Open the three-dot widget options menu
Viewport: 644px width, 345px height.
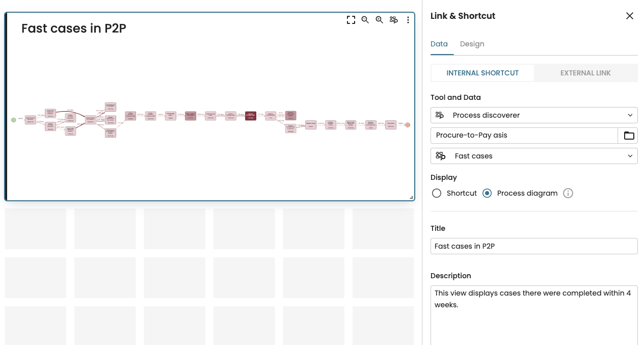coord(408,20)
